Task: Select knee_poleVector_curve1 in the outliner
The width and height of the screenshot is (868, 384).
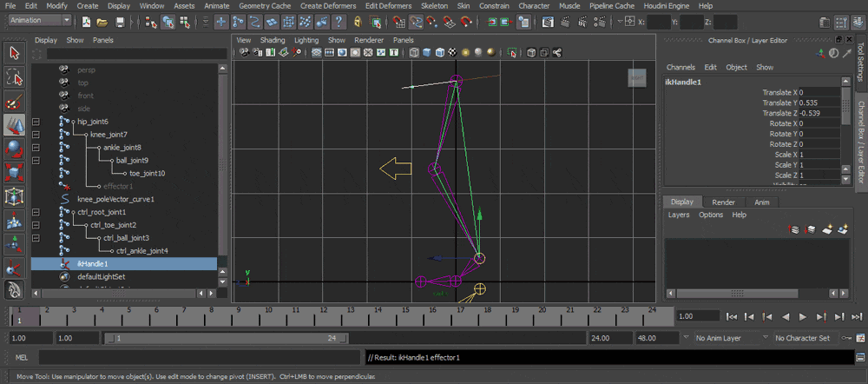Action: point(115,199)
